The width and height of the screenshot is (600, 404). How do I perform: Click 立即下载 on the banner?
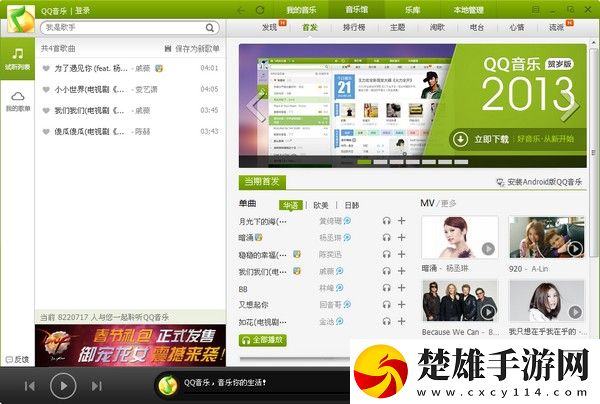[491, 139]
